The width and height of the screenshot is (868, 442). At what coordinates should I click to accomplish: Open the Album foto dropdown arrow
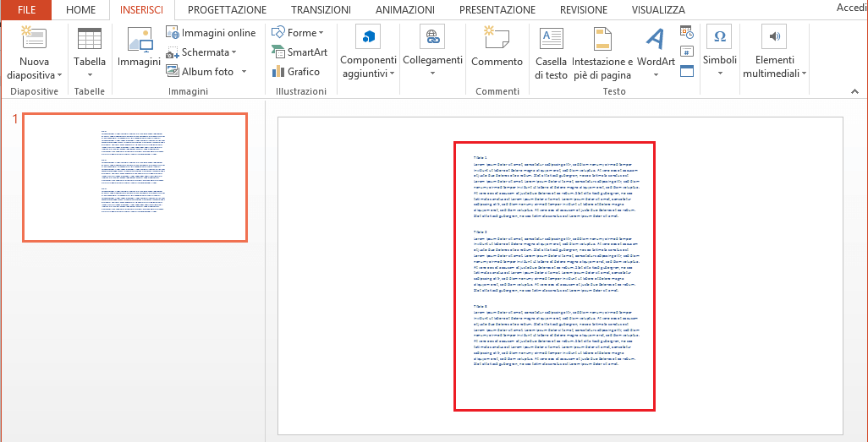[243, 72]
